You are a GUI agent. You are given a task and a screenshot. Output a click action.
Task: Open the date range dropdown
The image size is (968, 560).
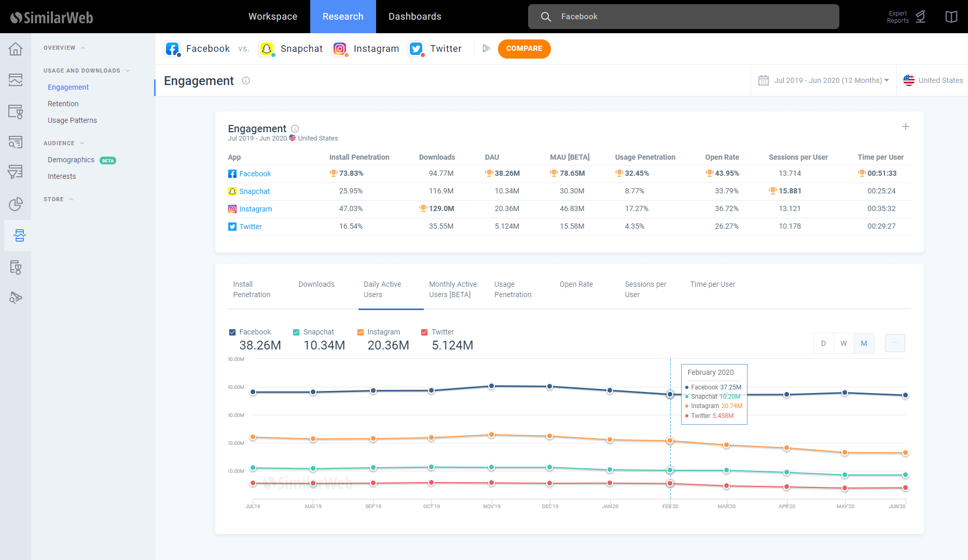(x=824, y=80)
